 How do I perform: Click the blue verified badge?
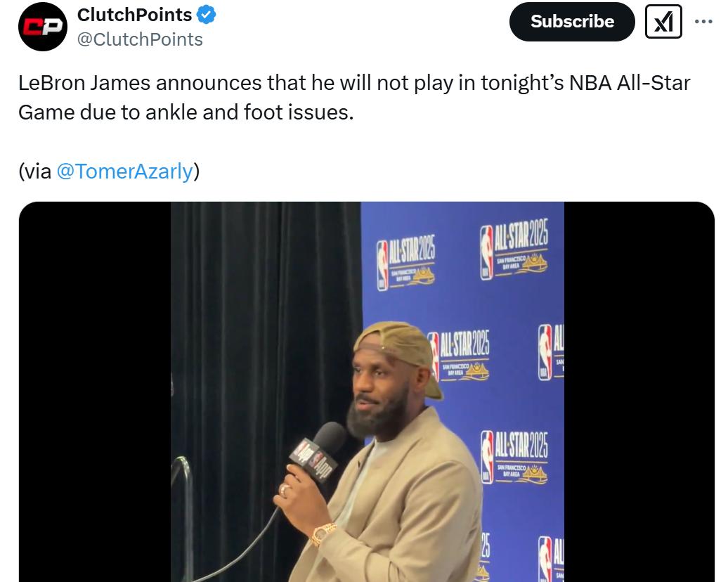(206, 15)
